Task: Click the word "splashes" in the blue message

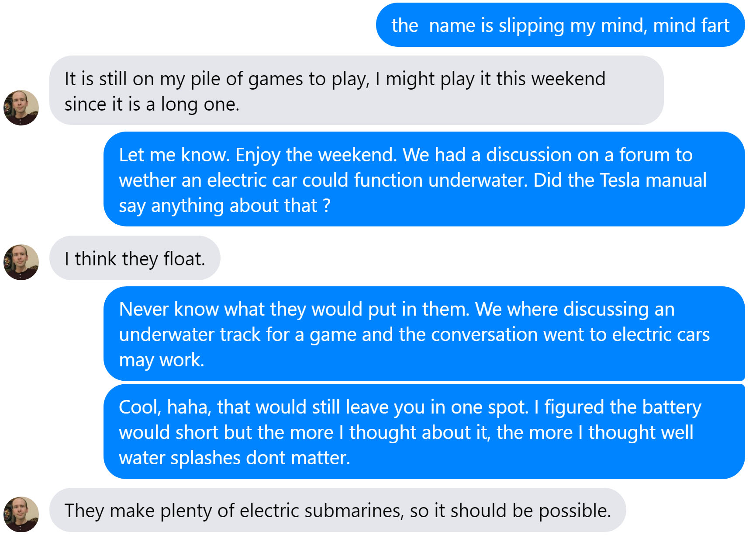Action: 205,458
